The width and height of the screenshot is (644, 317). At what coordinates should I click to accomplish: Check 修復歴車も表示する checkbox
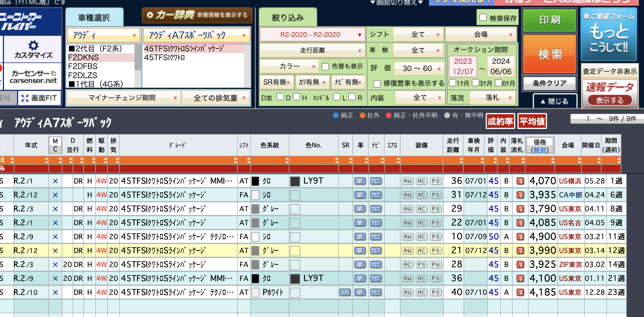[377, 84]
